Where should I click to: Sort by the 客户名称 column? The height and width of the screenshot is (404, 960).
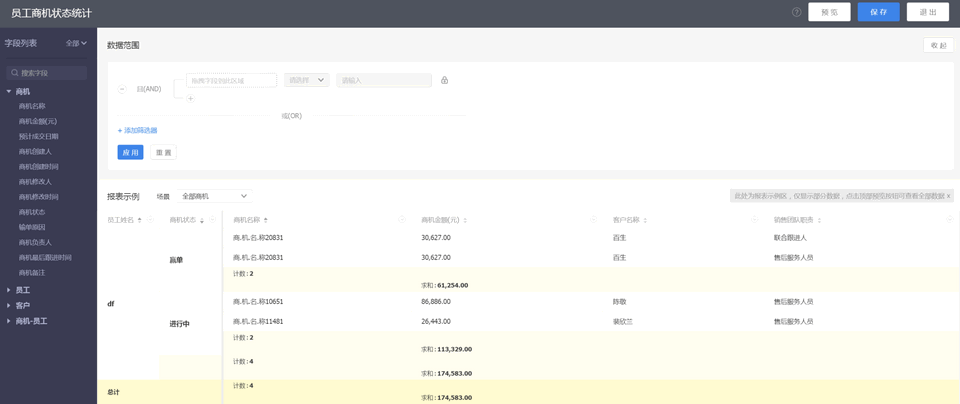point(645,220)
